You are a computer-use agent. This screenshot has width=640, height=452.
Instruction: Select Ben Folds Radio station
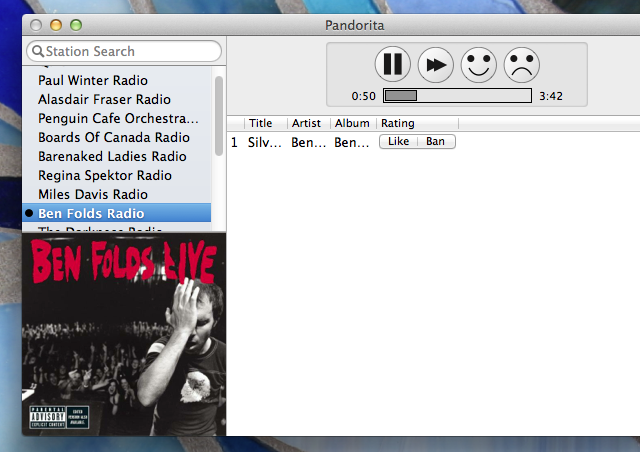tap(117, 213)
